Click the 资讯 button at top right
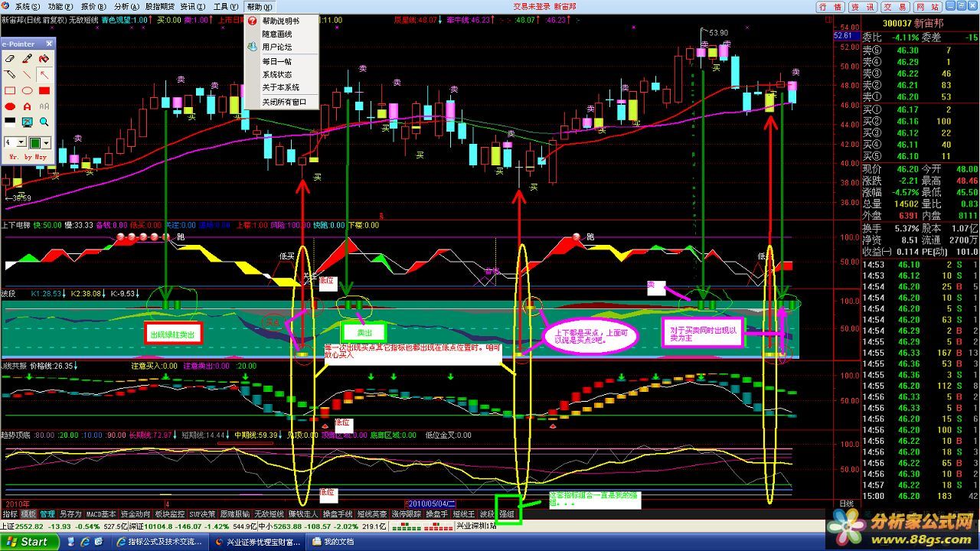 [862, 6]
